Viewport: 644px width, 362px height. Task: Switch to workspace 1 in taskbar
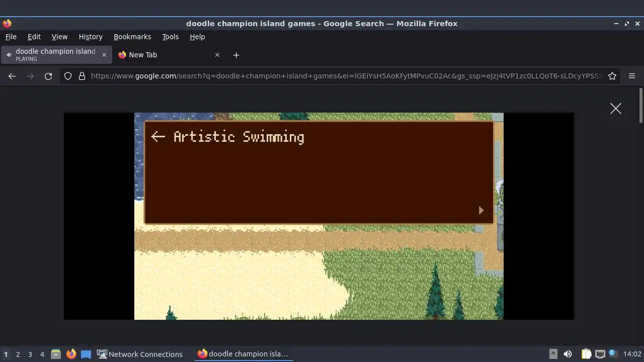pyautogui.click(x=6, y=354)
